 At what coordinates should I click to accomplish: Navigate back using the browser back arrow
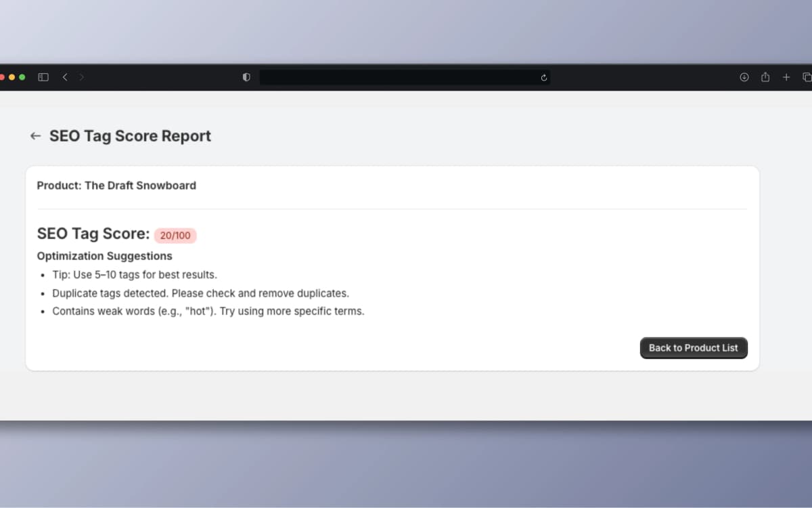64,77
